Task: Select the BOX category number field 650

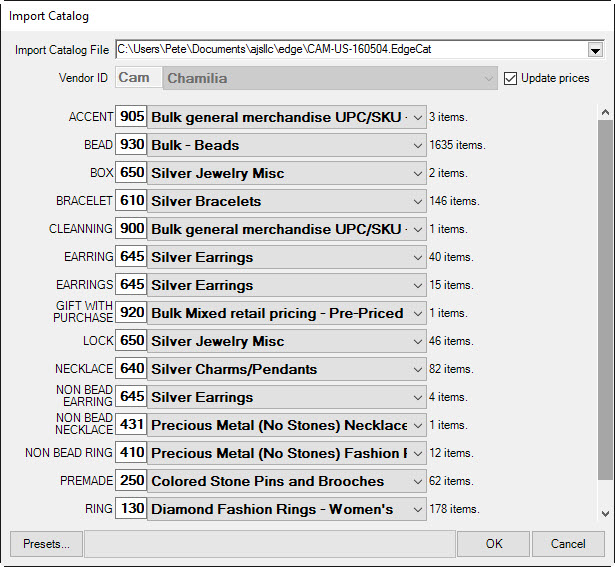Action: (x=132, y=173)
